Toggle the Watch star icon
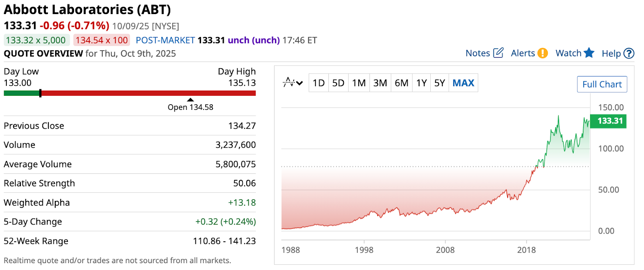644x270 pixels. click(589, 53)
